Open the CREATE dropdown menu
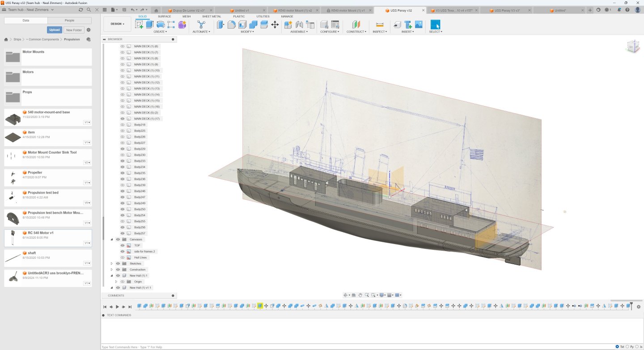Viewport: 644px width, 350px height. (160, 32)
